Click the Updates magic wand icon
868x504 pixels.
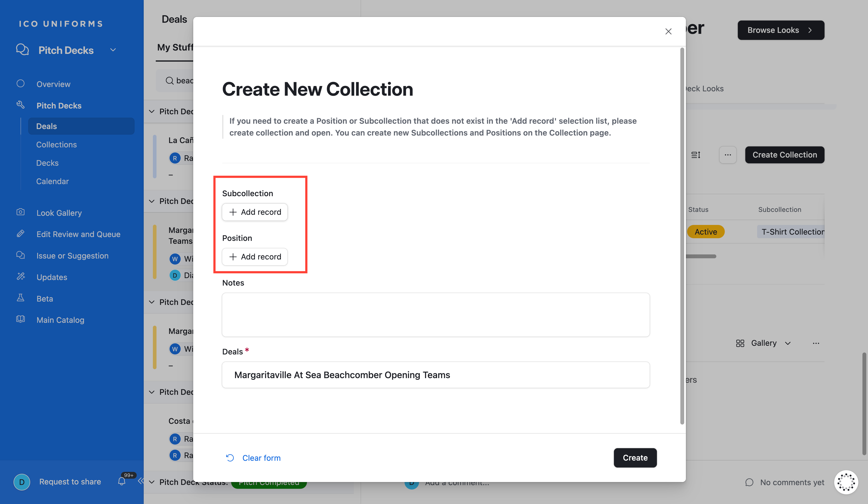coord(21,277)
